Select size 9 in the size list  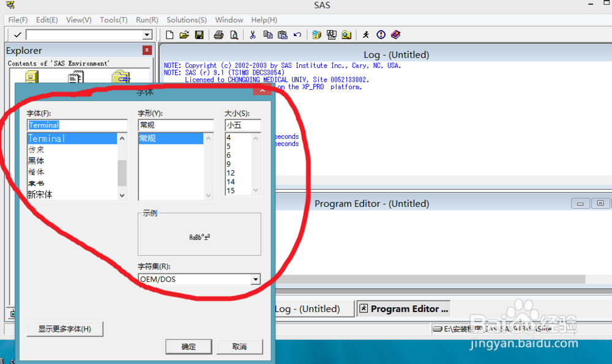click(x=239, y=164)
